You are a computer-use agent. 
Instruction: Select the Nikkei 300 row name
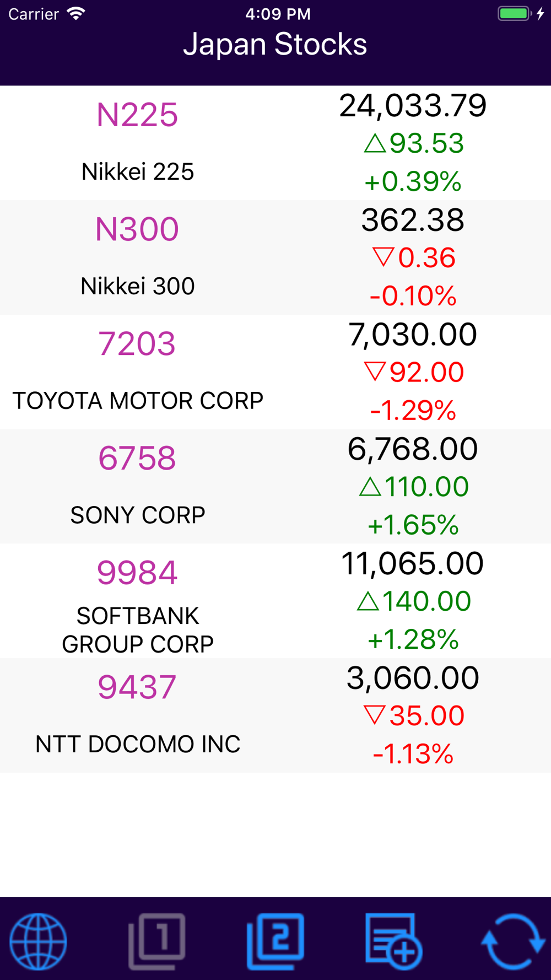138,286
